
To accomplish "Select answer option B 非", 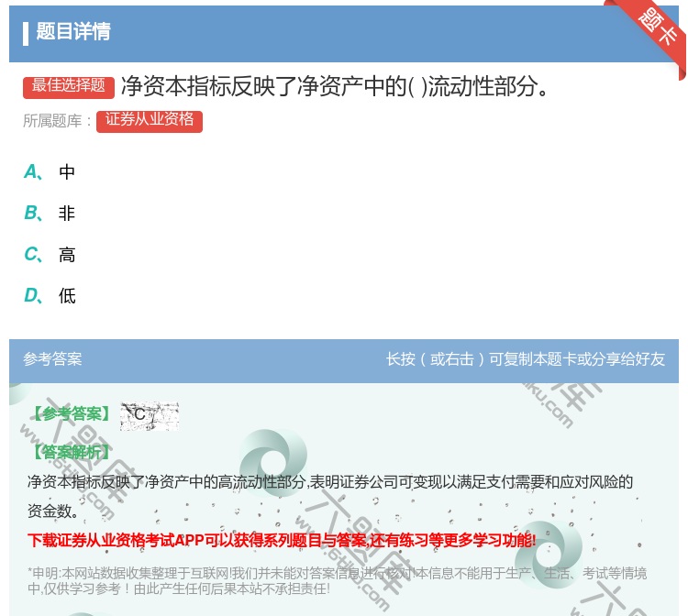I will (x=50, y=213).
